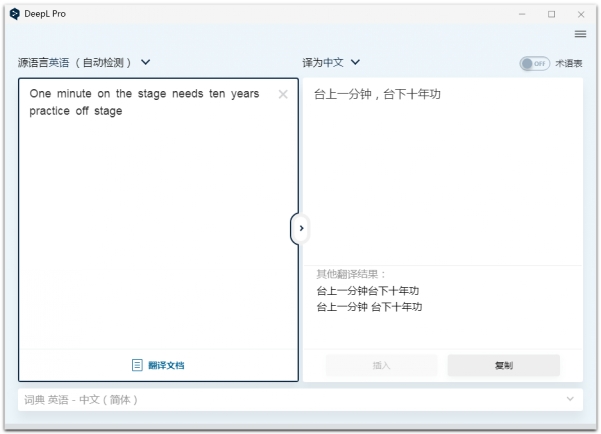
Task: Open the 译为中文 target language dropdown
Action: tap(331, 62)
